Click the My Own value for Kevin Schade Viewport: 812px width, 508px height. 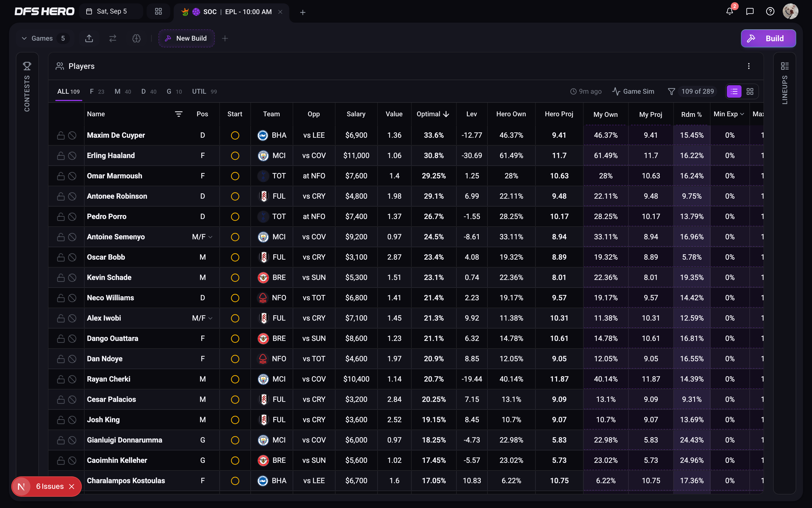[x=606, y=277]
